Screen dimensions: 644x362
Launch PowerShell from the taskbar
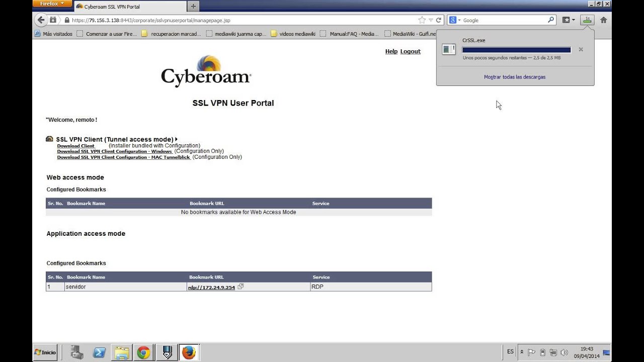[x=99, y=352]
